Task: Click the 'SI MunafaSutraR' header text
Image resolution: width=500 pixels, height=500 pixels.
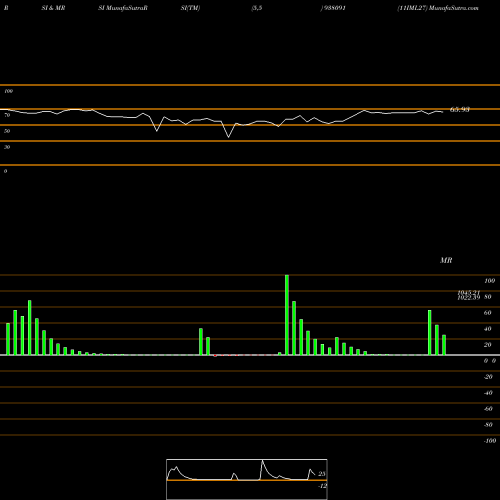Action: tap(123, 8)
